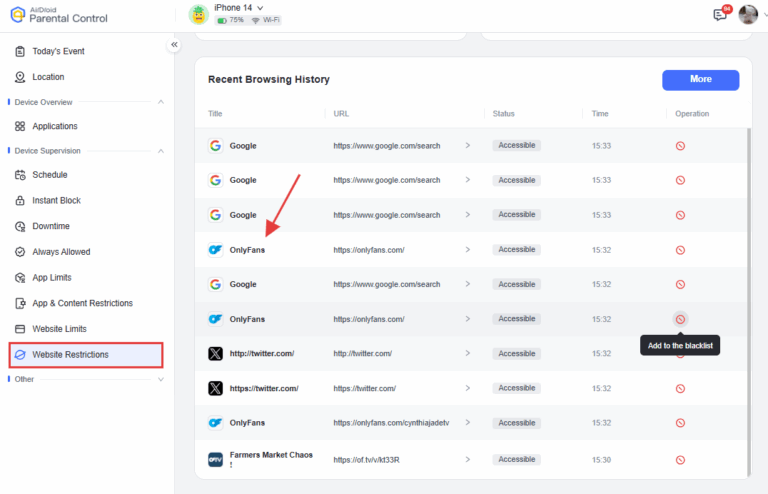Click X favicon in https://twitter.com/ row
768x494 pixels.
coord(216,388)
